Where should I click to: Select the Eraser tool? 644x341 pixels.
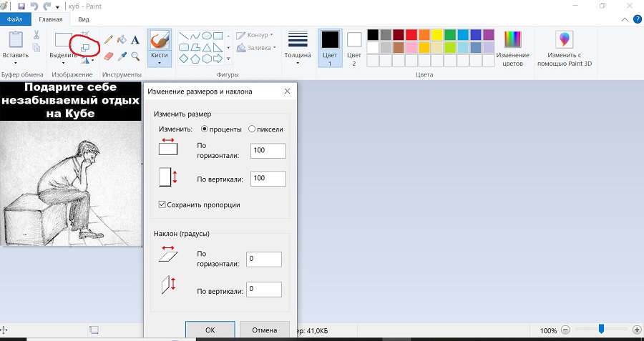(109, 56)
